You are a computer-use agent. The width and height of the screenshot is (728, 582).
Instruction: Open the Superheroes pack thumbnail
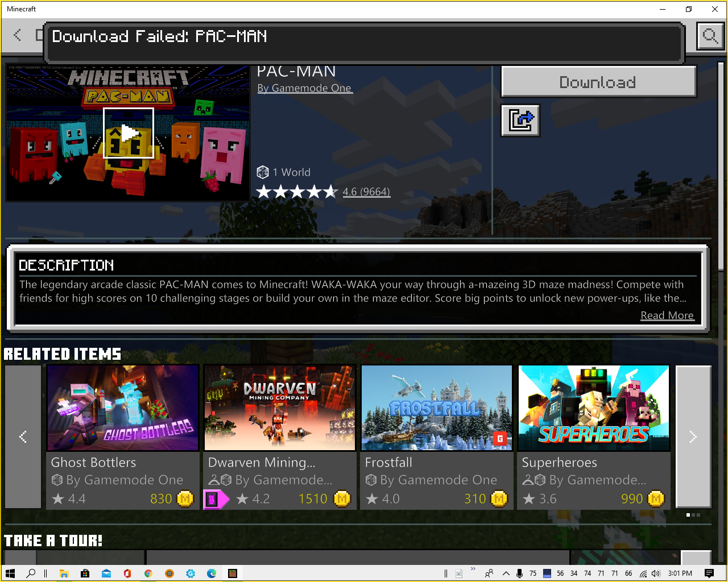click(594, 408)
